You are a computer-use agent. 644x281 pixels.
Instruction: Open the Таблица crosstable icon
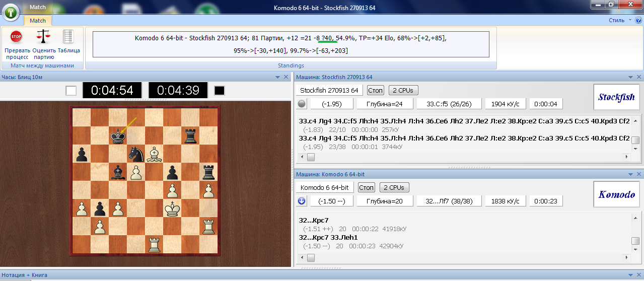click(x=68, y=37)
